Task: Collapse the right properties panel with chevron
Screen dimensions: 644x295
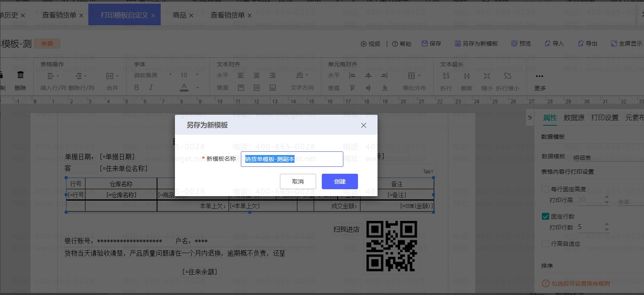Action: (x=530, y=118)
